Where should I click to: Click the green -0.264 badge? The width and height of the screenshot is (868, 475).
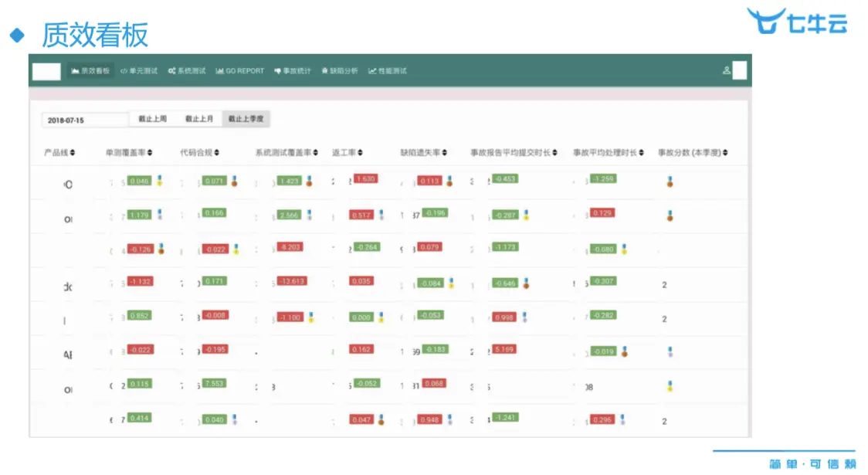pyautogui.click(x=367, y=247)
